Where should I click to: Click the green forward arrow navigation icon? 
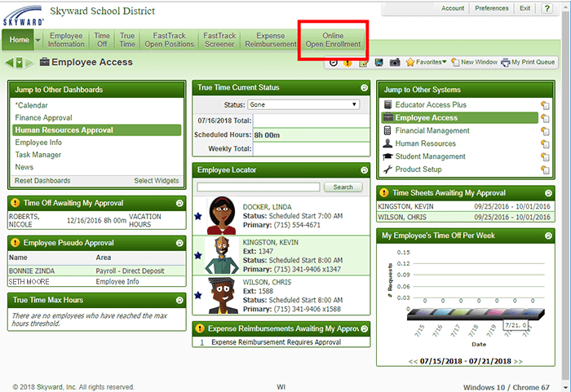30,63
